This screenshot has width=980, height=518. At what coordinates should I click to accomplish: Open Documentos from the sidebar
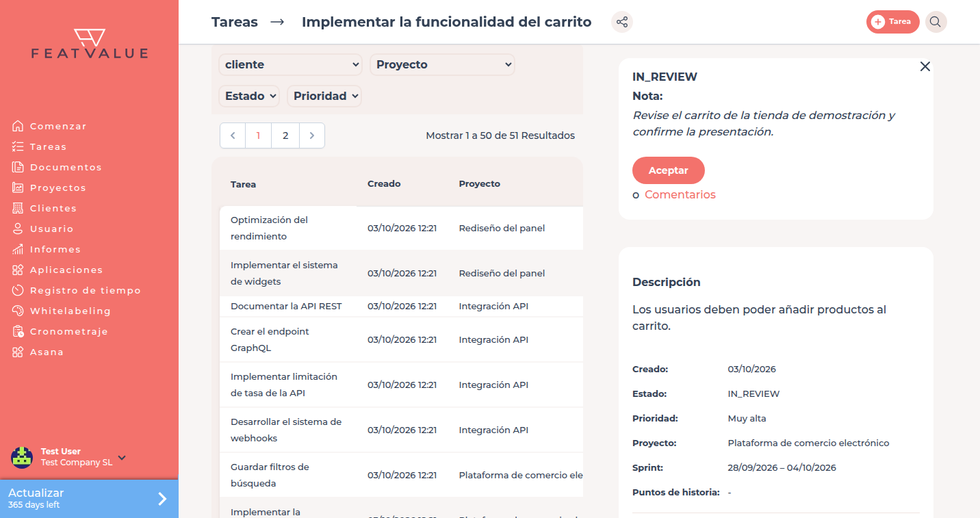pos(66,167)
